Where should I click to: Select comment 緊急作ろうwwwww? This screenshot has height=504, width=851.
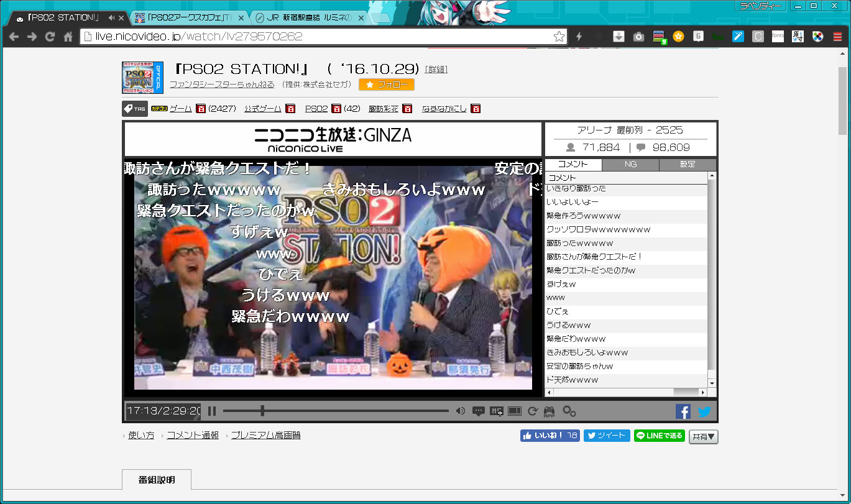[x=626, y=216]
